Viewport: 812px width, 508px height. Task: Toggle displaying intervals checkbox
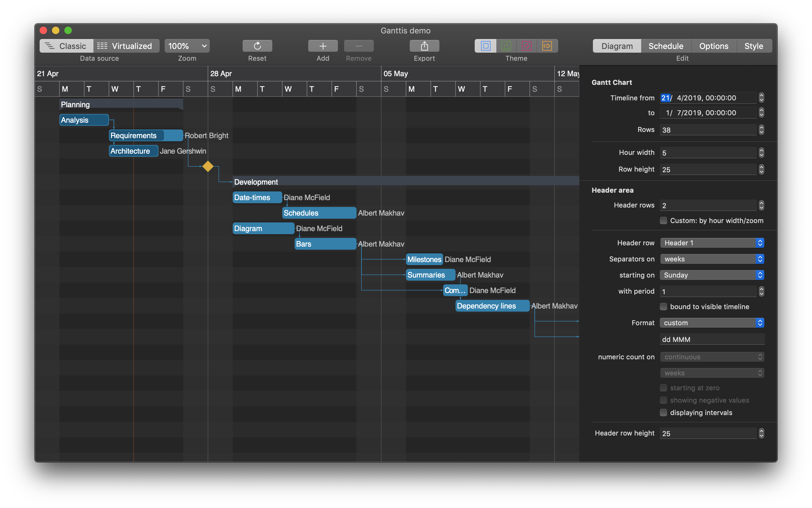coord(663,413)
